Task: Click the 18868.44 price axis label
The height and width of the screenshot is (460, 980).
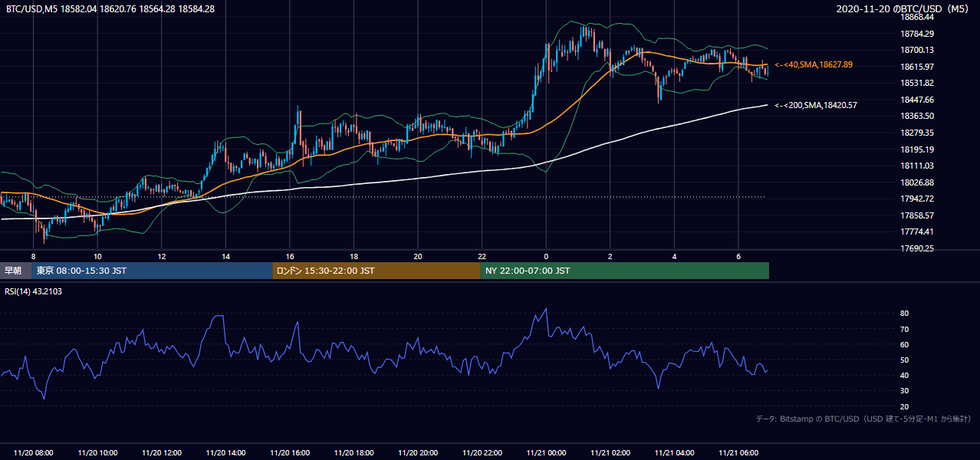Action: [x=917, y=17]
